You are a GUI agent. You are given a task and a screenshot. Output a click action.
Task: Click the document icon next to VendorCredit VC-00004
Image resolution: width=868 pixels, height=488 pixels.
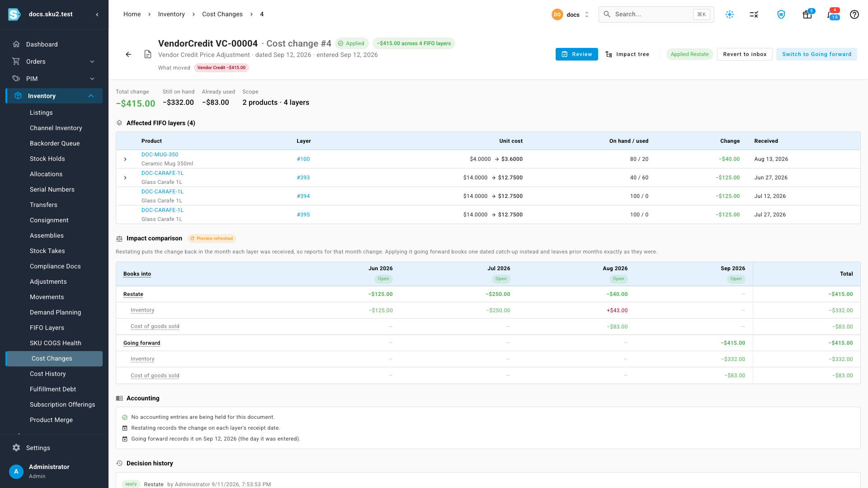click(x=148, y=54)
